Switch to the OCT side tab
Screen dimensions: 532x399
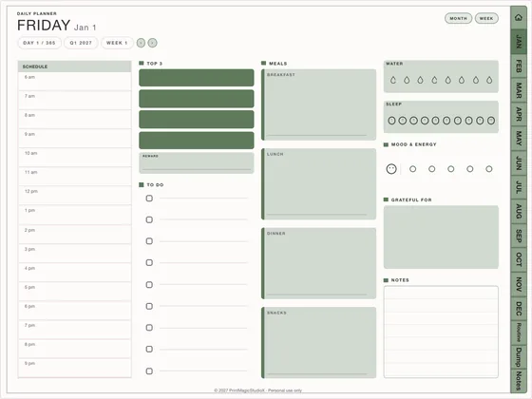coord(519,259)
